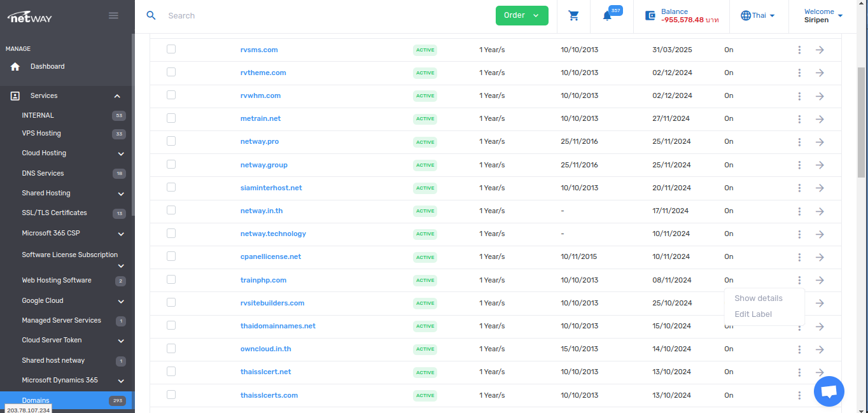
Task: Select the siaminterhost.net row checkbox
Action: coord(171,188)
